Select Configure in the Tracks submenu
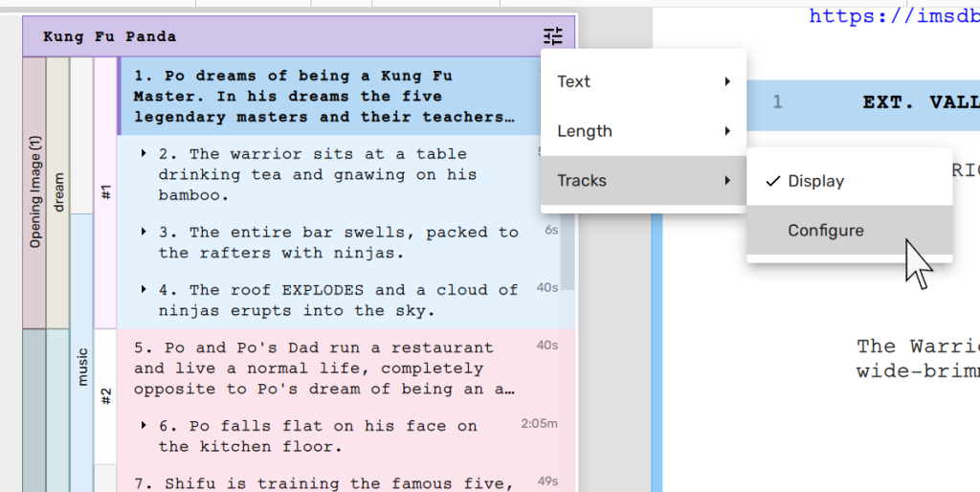The image size is (980, 492). [825, 231]
